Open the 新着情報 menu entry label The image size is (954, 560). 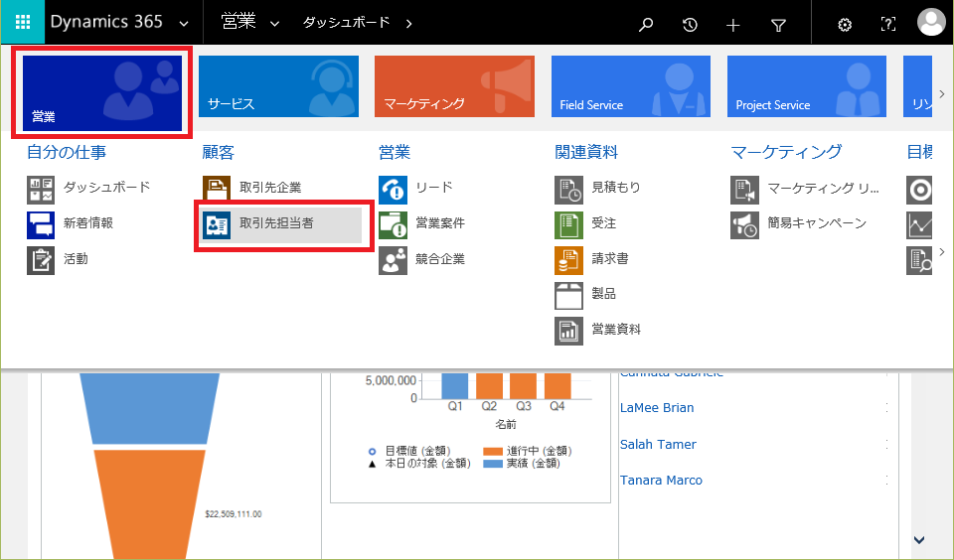tap(88, 223)
